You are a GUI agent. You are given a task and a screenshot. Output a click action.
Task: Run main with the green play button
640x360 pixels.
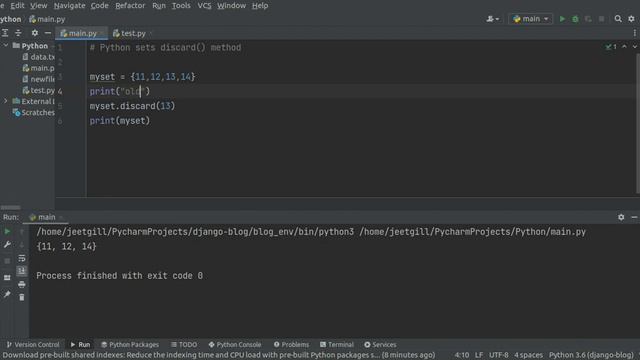(562, 19)
